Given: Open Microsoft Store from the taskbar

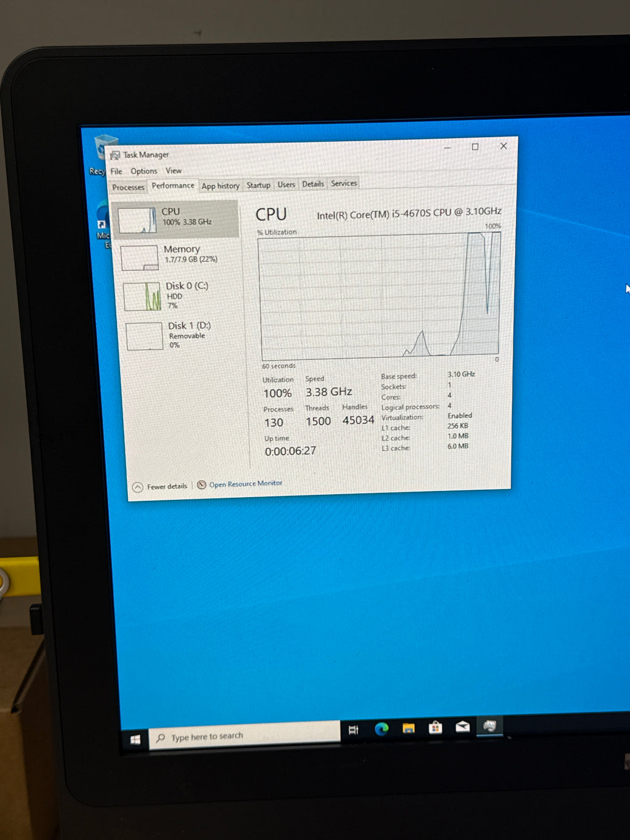Looking at the screenshot, I should click(436, 727).
